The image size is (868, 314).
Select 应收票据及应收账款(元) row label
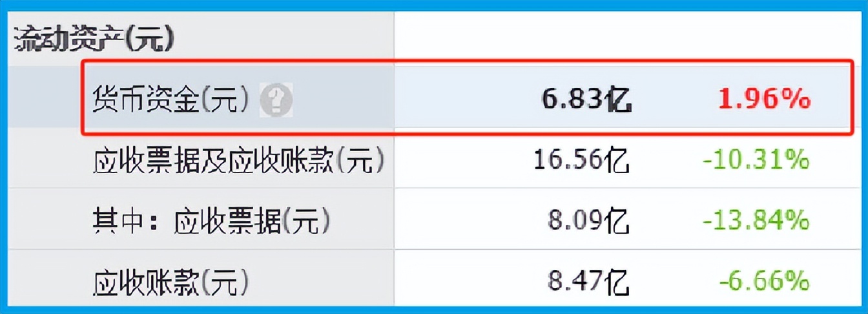tap(238, 160)
